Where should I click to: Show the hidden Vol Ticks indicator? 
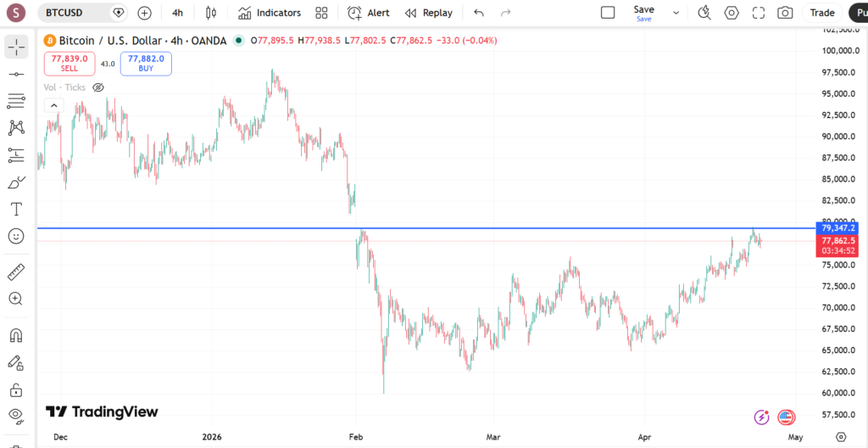(98, 87)
